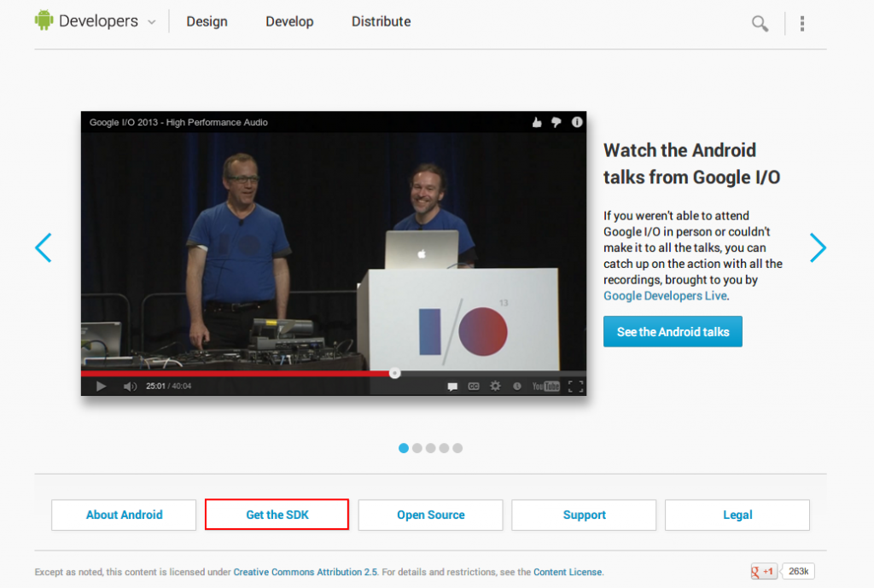
Task: Go to next slide with right chevron
Action: [818, 247]
